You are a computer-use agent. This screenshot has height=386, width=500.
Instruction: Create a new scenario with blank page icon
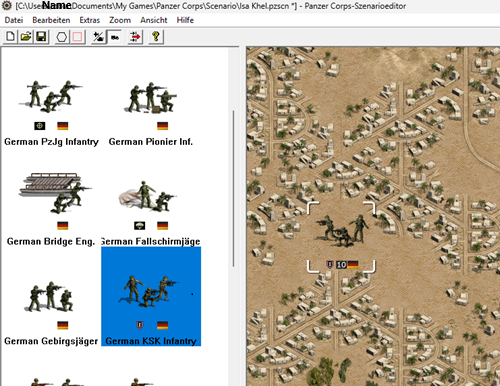click(10, 37)
